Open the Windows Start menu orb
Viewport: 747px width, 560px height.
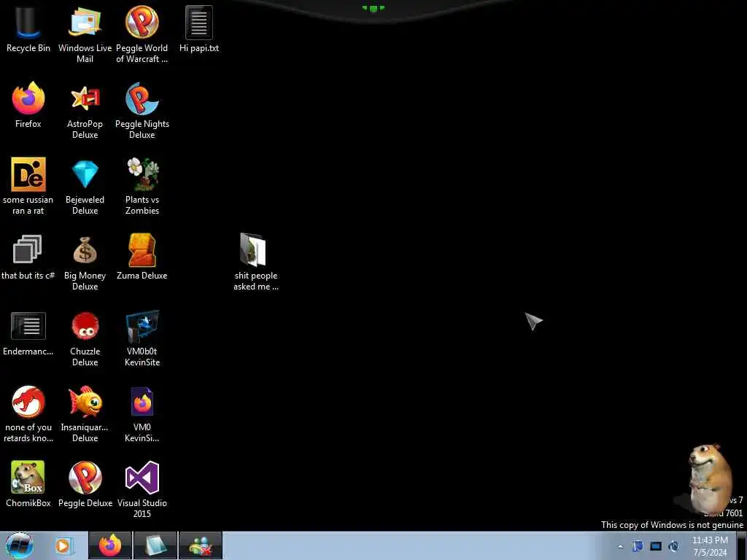[x=20, y=545]
